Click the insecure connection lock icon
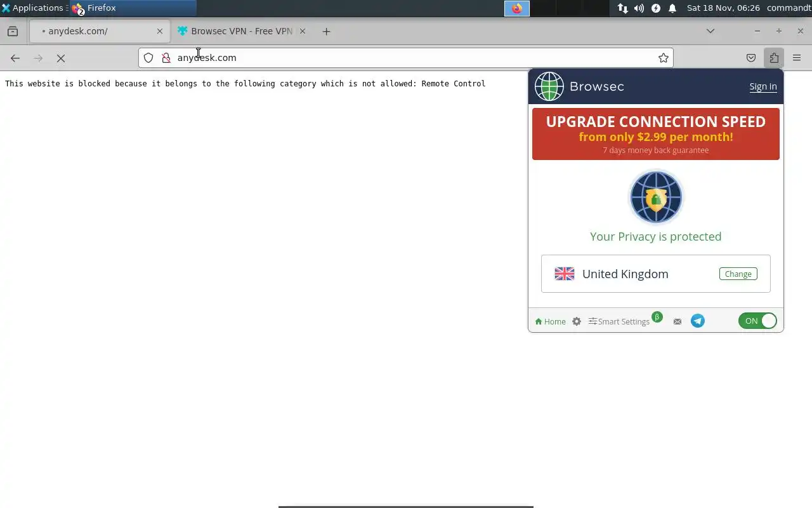 coord(166,58)
